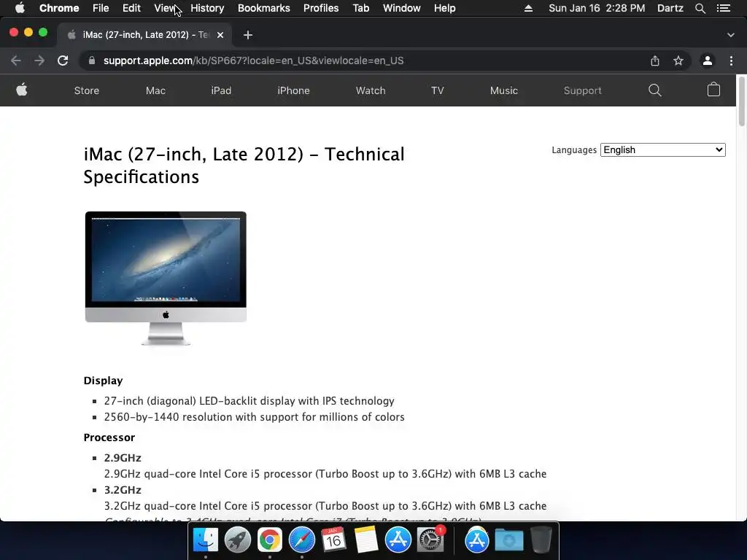Click the lock icon in the address bar
This screenshot has height=560, width=747.
tap(92, 61)
